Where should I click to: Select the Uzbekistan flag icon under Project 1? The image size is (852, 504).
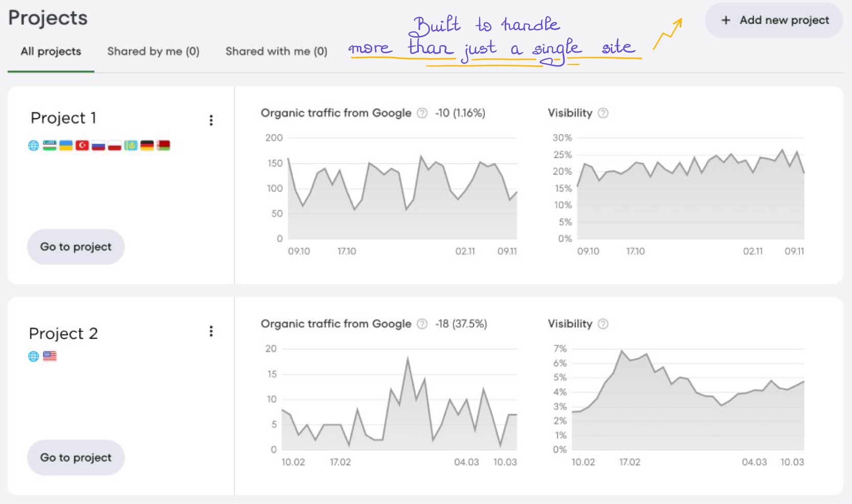click(x=50, y=145)
